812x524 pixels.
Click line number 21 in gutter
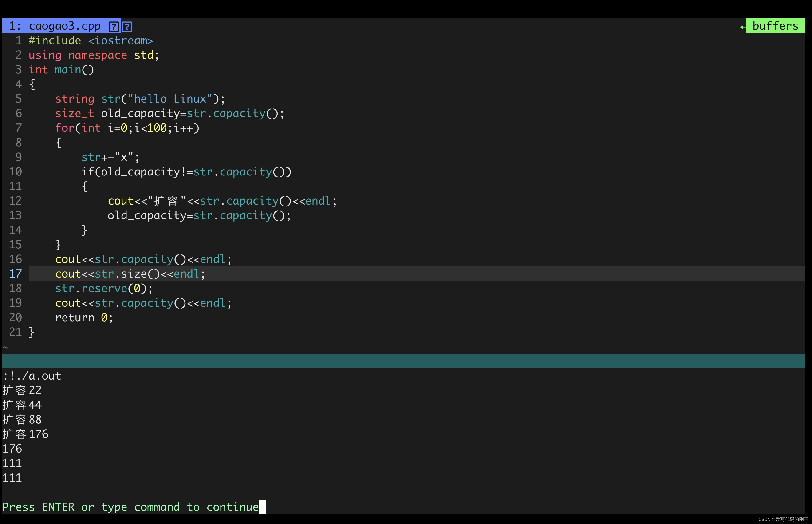coord(15,332)
